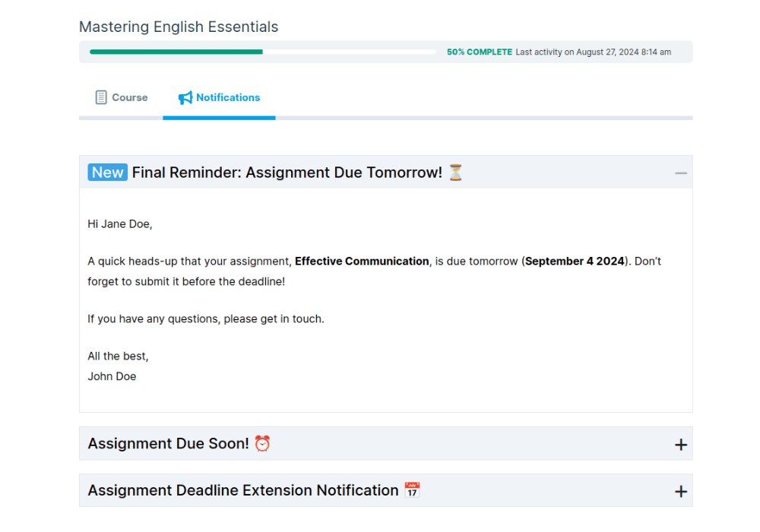The height and width of the screenshot is (532, 760).
Task: Open the Assignment Due Soon! heading
Action: 168,444
